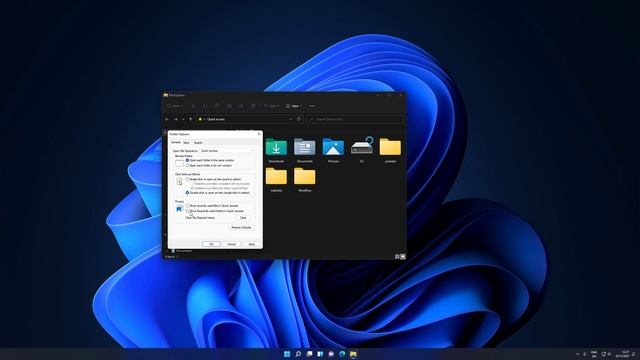Close the Folder Options dialog

(x=259, y=134)
